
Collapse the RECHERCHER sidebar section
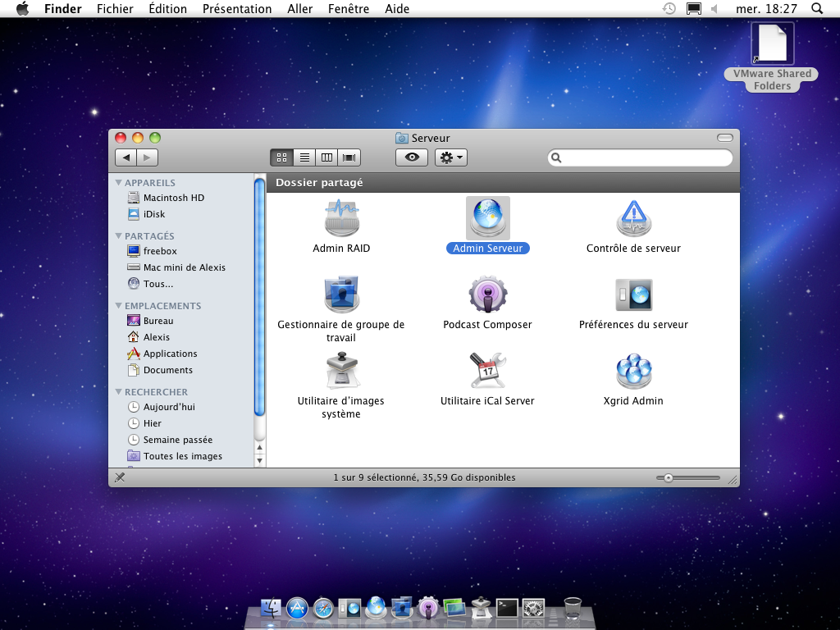(x=118, y=391)
